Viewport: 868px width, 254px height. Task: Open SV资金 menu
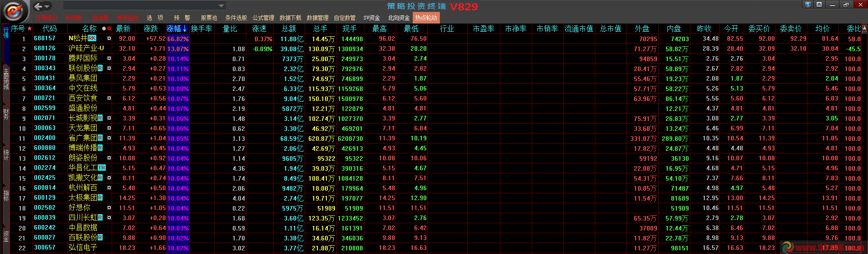tap(372, 18)
